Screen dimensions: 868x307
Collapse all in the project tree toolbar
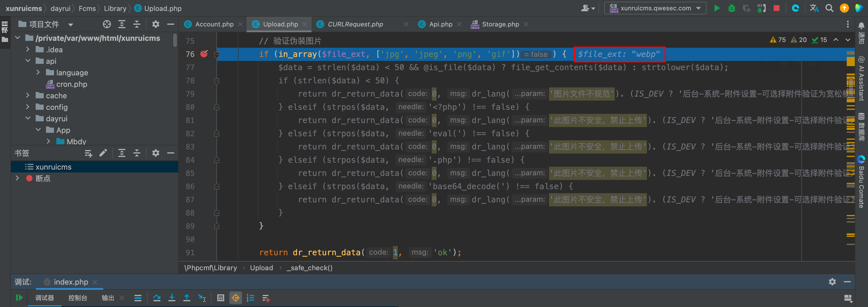click(x=137, y=24)
